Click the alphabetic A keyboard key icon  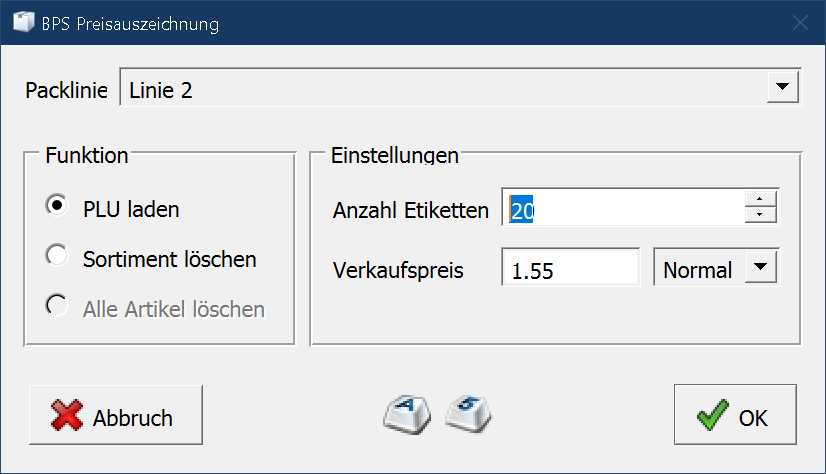tap(406, 411)
